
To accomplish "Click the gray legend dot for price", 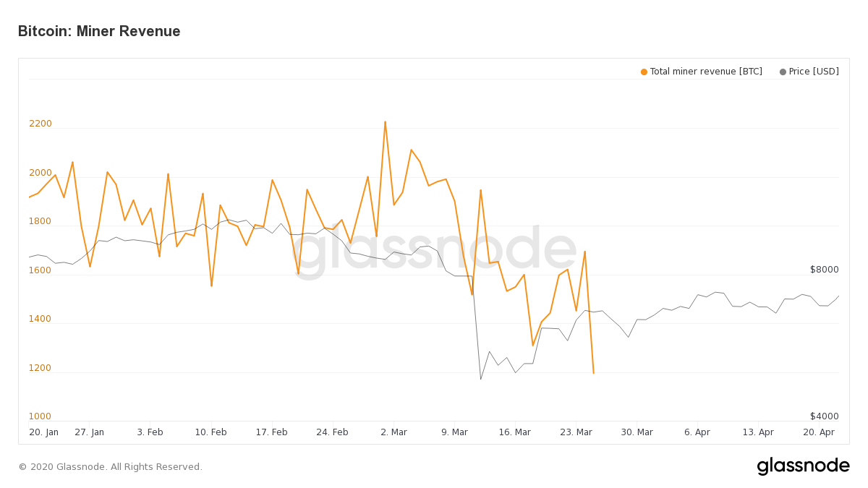I will point(783,72).
